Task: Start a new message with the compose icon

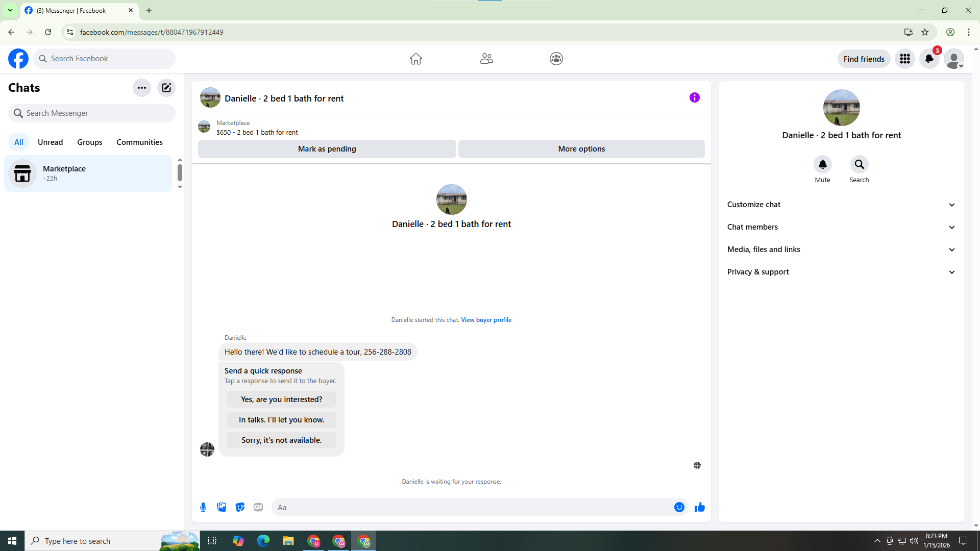Action: pyautogui.click(x=166, y=88)
